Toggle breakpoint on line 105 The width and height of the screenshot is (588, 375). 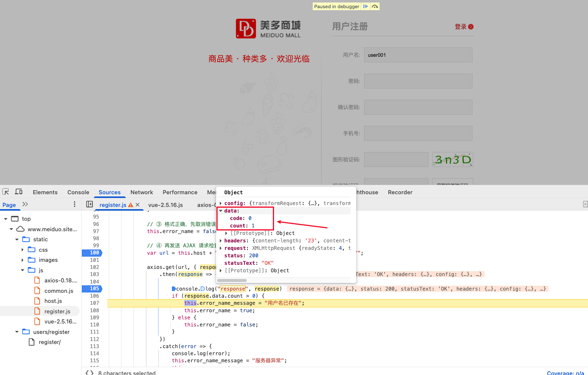point(94,289)
